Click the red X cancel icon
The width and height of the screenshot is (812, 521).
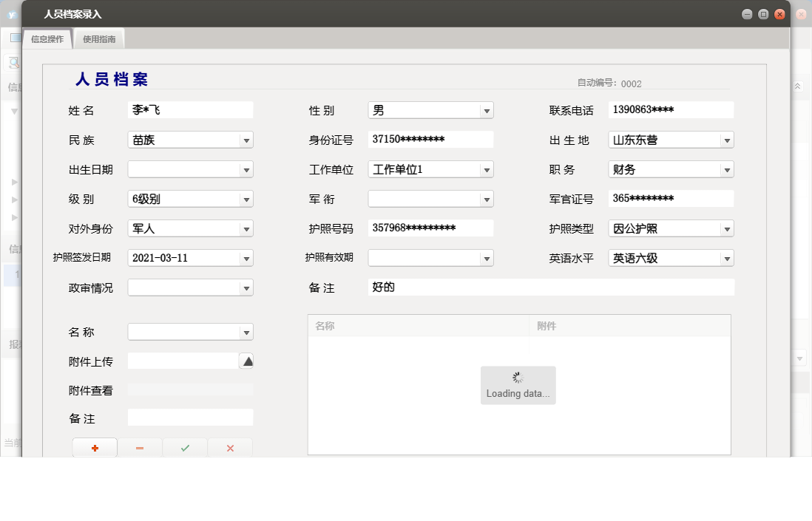point(230,448)
